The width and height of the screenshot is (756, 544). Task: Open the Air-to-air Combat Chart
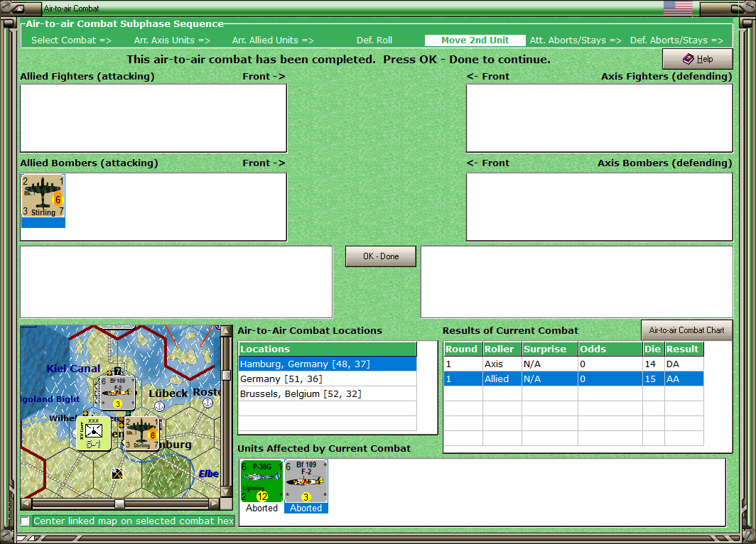click(686, 330)
